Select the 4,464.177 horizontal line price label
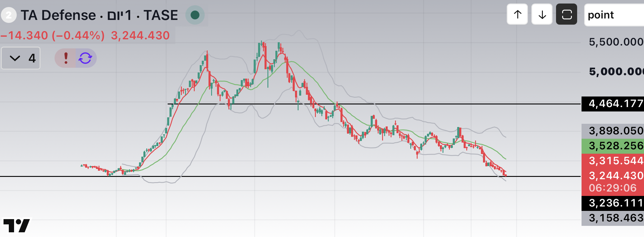Image resolution: width=644 pixels, height=237 pixels. coord(613,104)
